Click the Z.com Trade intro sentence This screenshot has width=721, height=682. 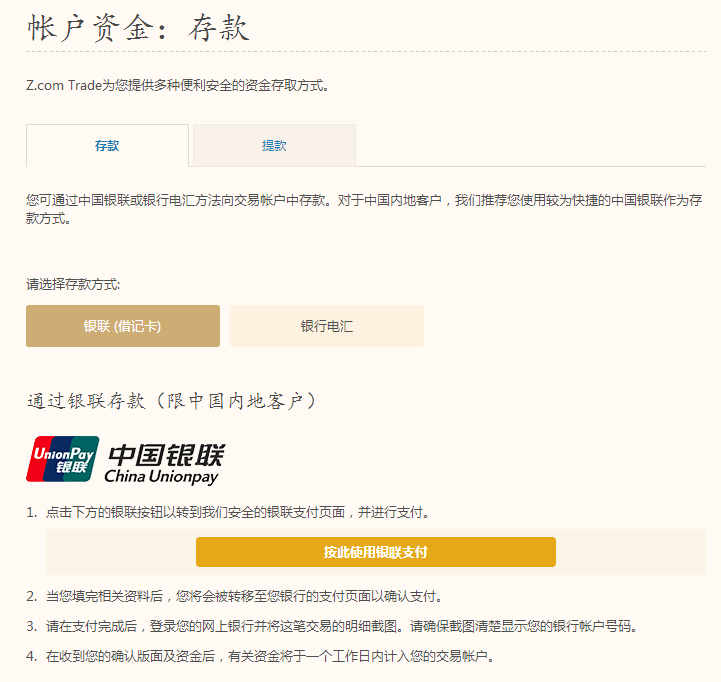[178, 86]
